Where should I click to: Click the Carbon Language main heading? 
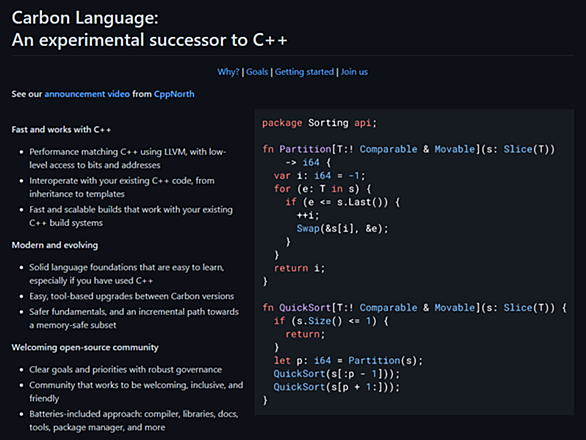(x=149, y=29)
